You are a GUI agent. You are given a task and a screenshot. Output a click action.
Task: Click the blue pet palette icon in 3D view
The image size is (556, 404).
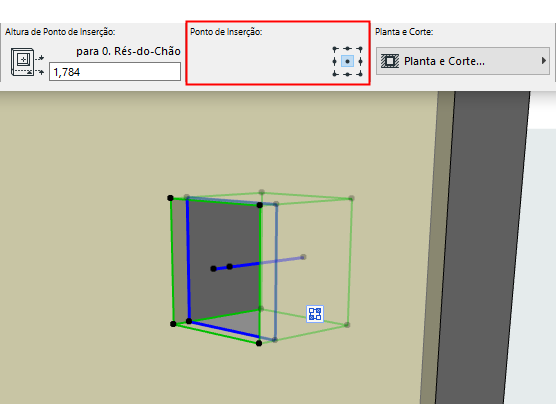pyautogui.click(x=315, y=314)
